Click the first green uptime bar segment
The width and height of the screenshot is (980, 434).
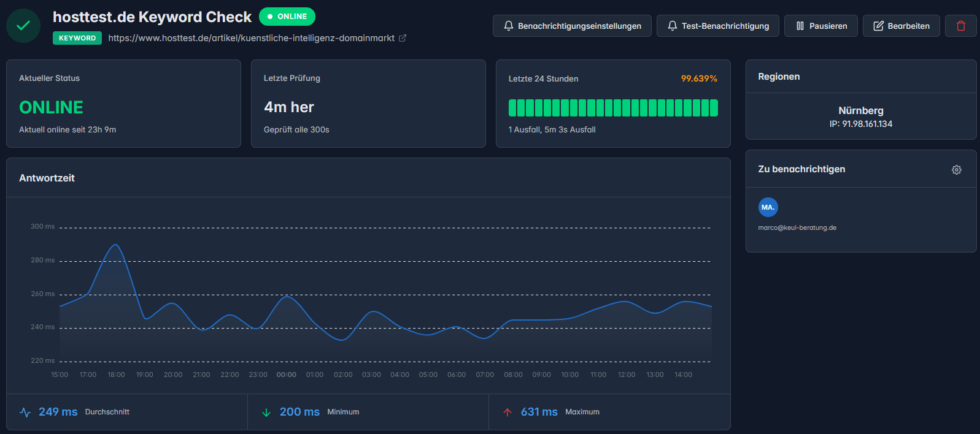coord(512,108)
